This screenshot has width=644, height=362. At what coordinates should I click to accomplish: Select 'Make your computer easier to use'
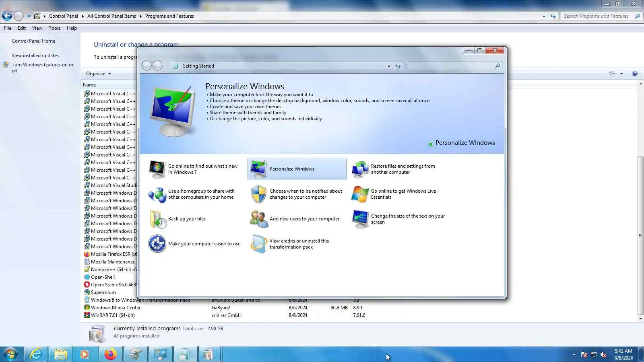[x=195, y=244]
